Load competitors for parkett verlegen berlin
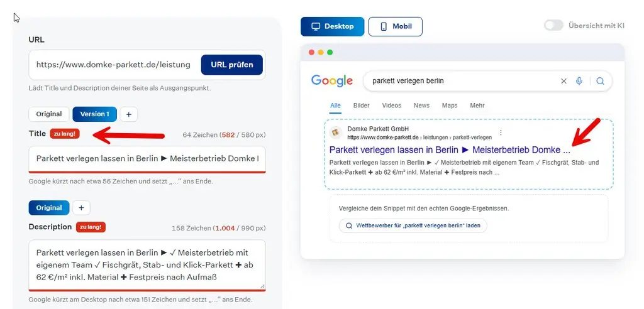 [x=413, y=225]
